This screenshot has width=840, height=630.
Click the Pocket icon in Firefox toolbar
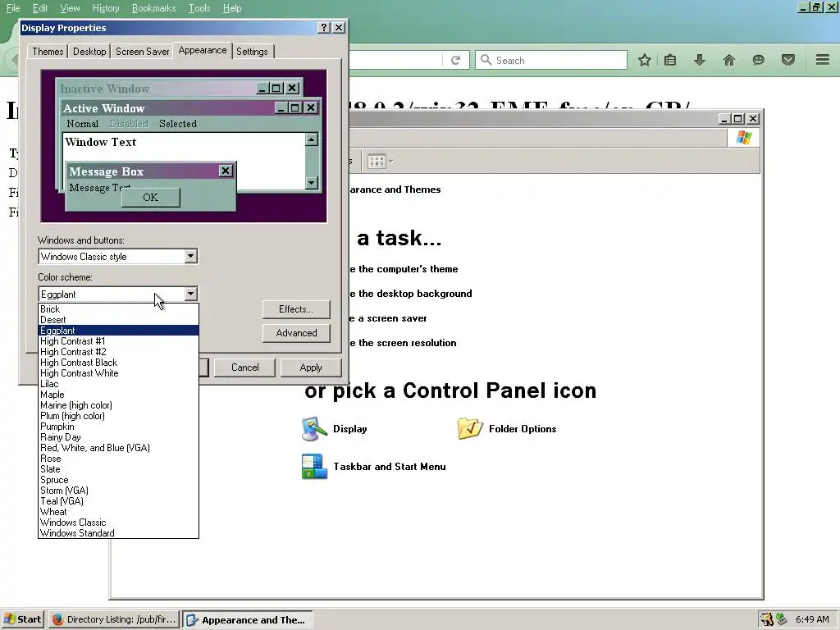click(x=787, y=60)
